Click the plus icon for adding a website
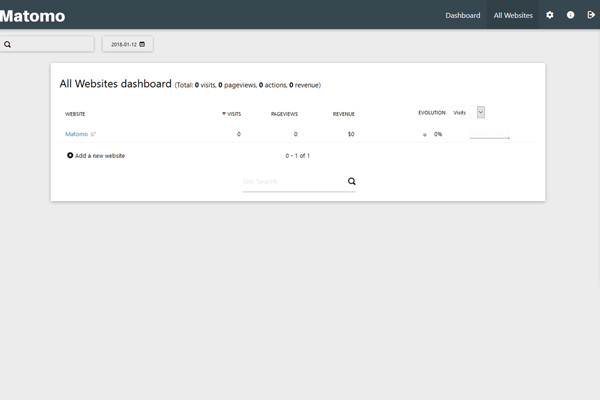Viewport: 600px width, 400px height. (70, 156)
